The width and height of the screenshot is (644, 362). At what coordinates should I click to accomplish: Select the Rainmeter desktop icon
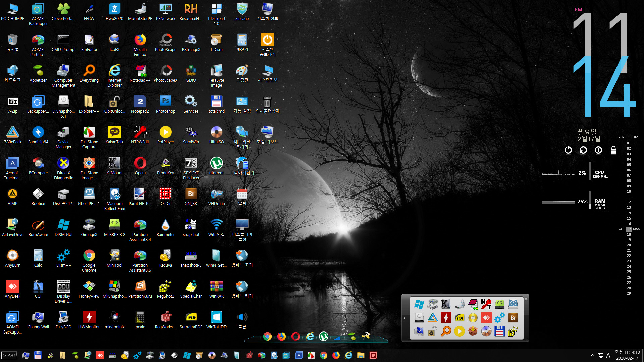165,228
